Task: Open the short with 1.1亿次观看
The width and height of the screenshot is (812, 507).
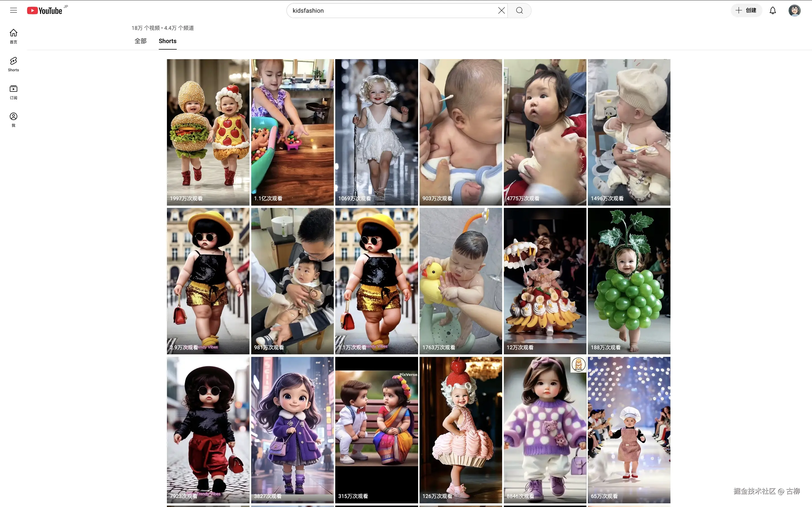Action: click(292, 132)
